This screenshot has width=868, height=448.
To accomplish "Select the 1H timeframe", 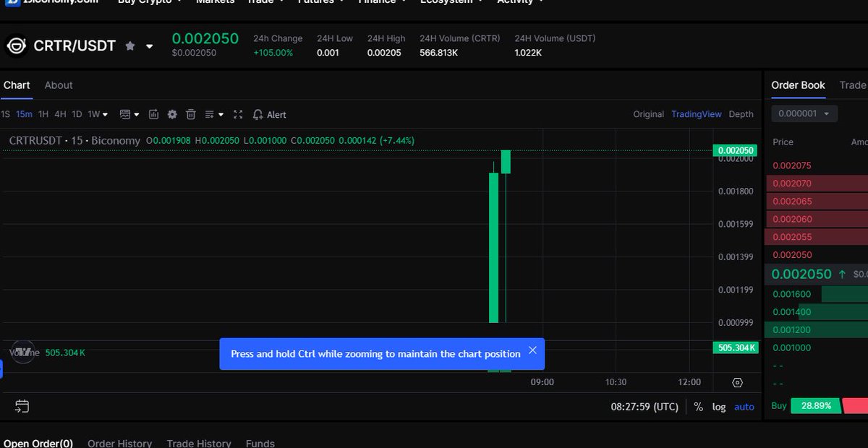I will pyautogui.click(x=43, y=114).
